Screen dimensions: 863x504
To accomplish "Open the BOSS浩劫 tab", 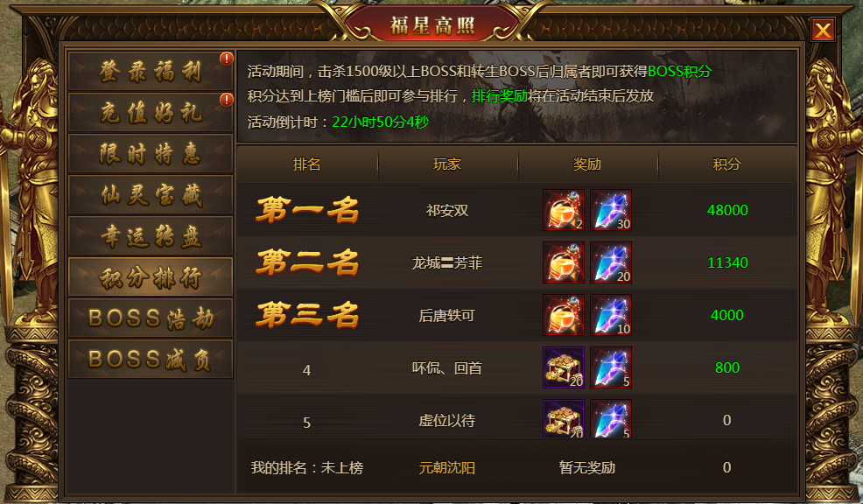I will click(151, 318).
